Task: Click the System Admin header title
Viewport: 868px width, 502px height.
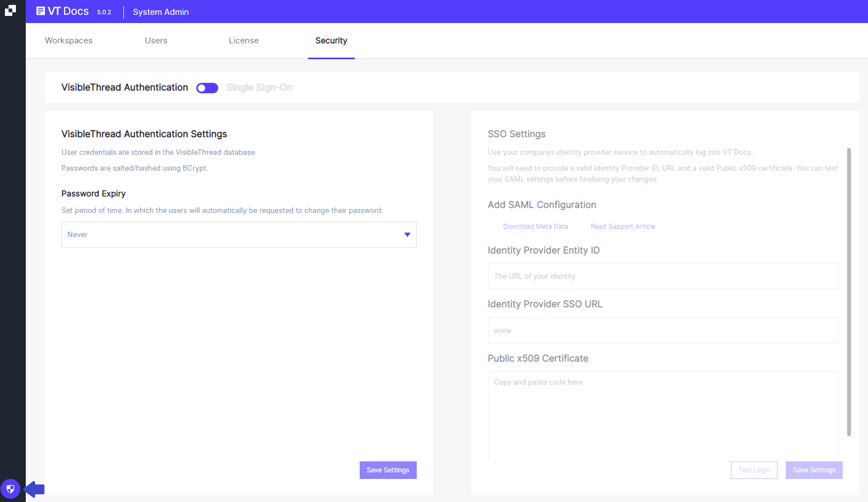Action: 161,12
